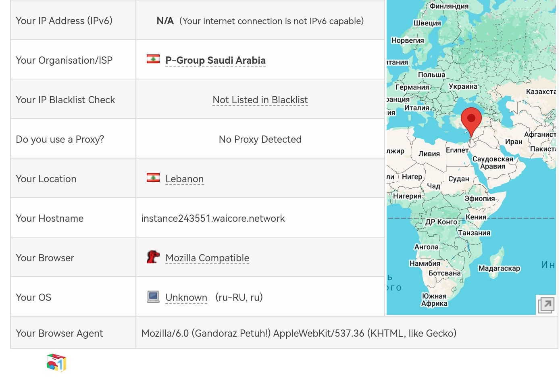Click Саудовская Аравия label on the map
This screenshot has width=560, height=392.
pos(493,163)
